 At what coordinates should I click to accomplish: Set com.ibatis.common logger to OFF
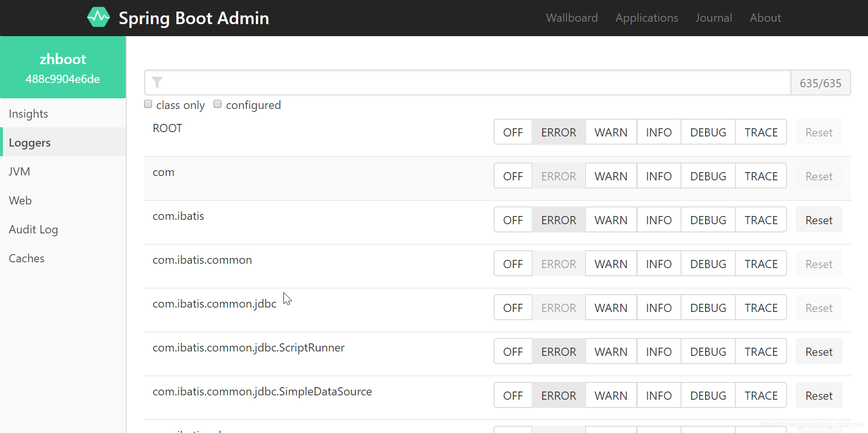[x=513, y=264]
